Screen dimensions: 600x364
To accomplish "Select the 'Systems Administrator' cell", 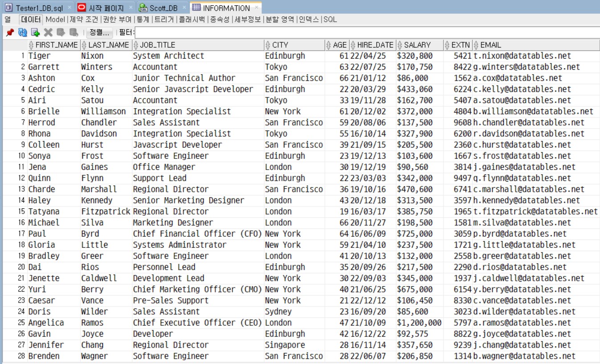I will pyautogui.click(x=198, y=245).
